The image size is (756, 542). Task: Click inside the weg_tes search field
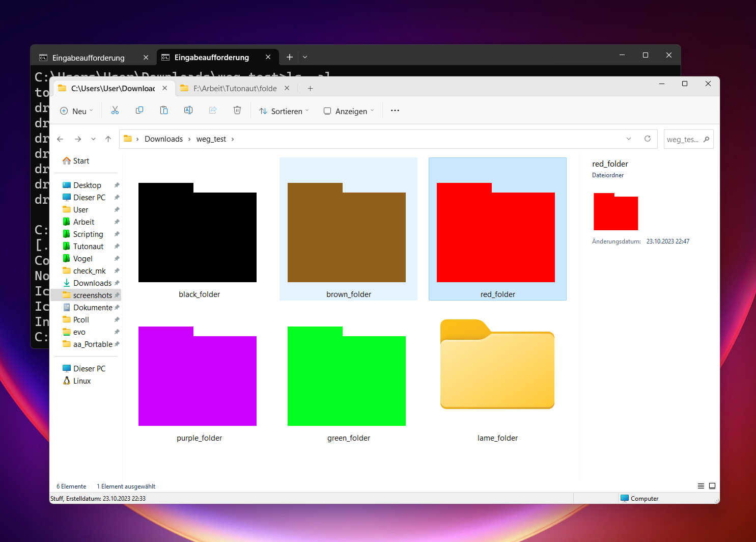click(x=685, y=139)
